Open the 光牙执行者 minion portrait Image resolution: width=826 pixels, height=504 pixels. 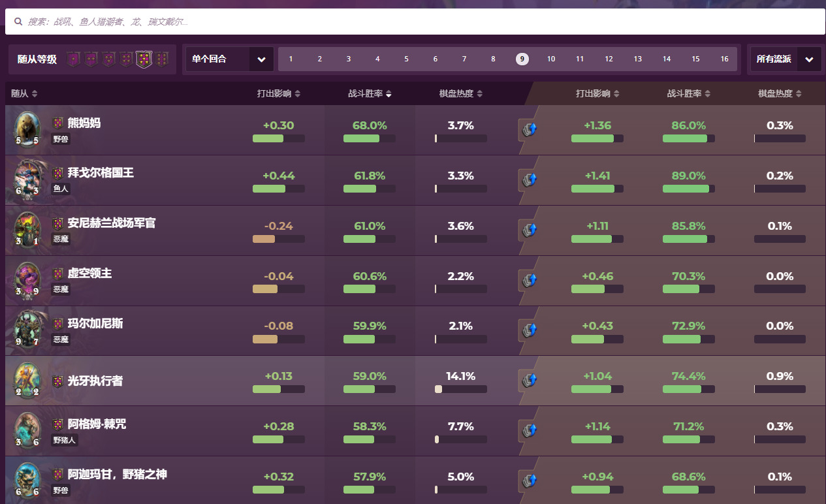[27, 380]
